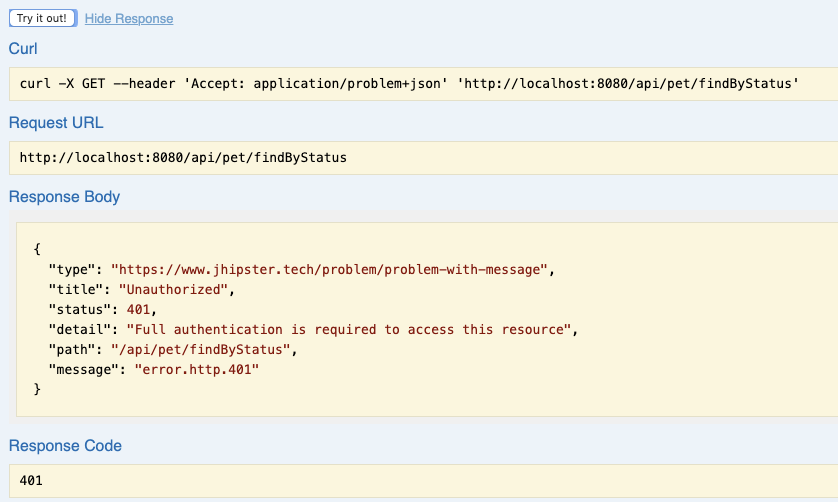Image resolution: width=838 pixels, height=502 pixels.
Task: Click the opening brace of response JSON
Action: (x=37, y=250)
